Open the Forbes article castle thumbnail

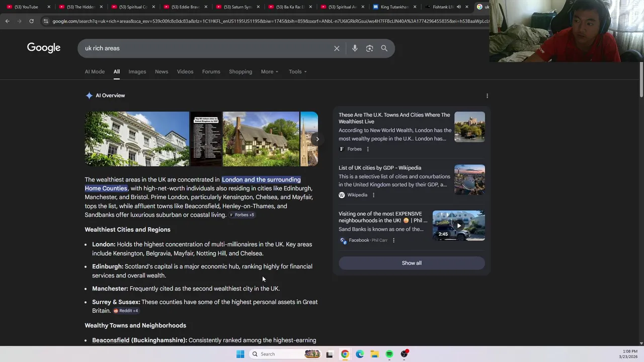pyautogui.click(x=469, y=127)
